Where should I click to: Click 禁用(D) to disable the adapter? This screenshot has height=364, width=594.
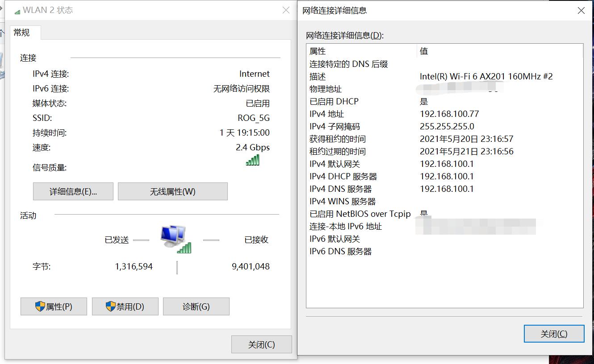[125, 306]
